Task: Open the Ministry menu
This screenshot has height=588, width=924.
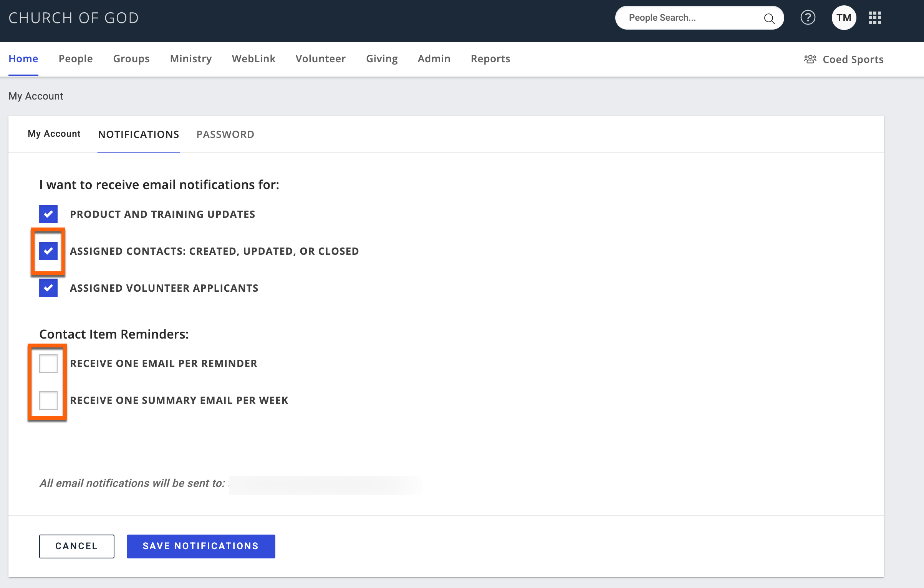Action: pyautogui.click(x=191, y=59)
